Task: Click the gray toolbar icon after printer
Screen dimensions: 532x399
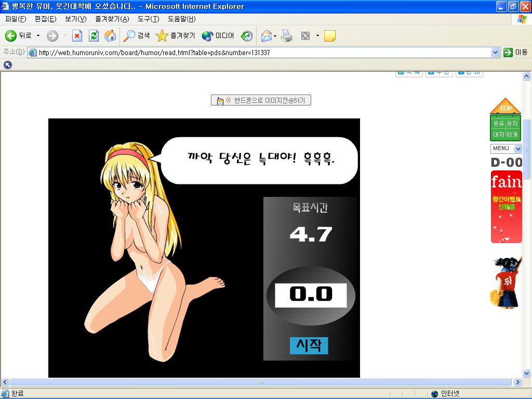Action: 305,36
